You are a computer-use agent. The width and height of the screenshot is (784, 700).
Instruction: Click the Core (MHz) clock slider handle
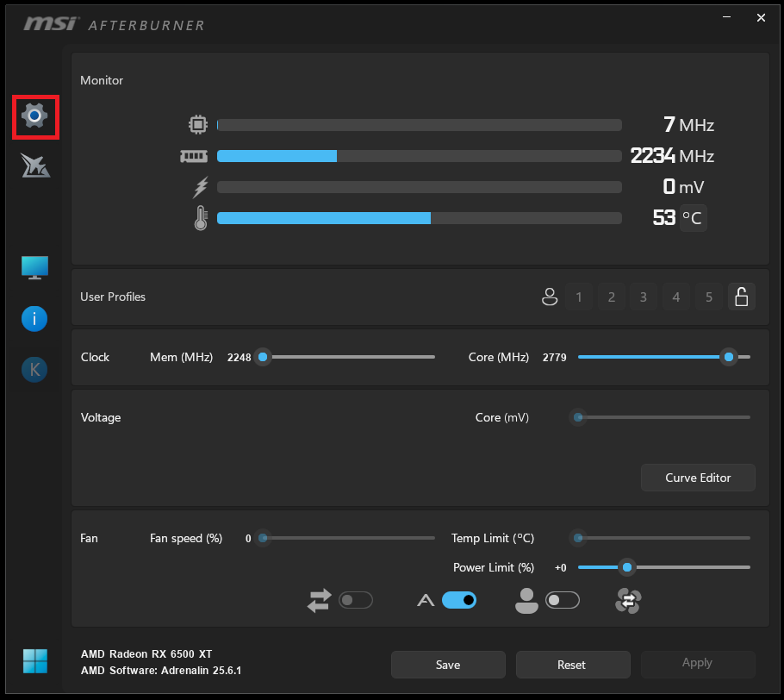click(729, 357)
